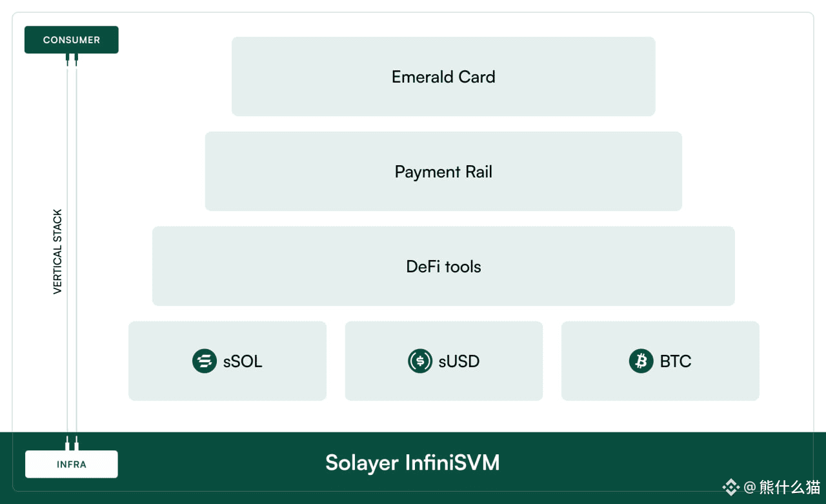This screenshot has width=826, height=504.
Task: Click the BTC text label
Action: 676,361
